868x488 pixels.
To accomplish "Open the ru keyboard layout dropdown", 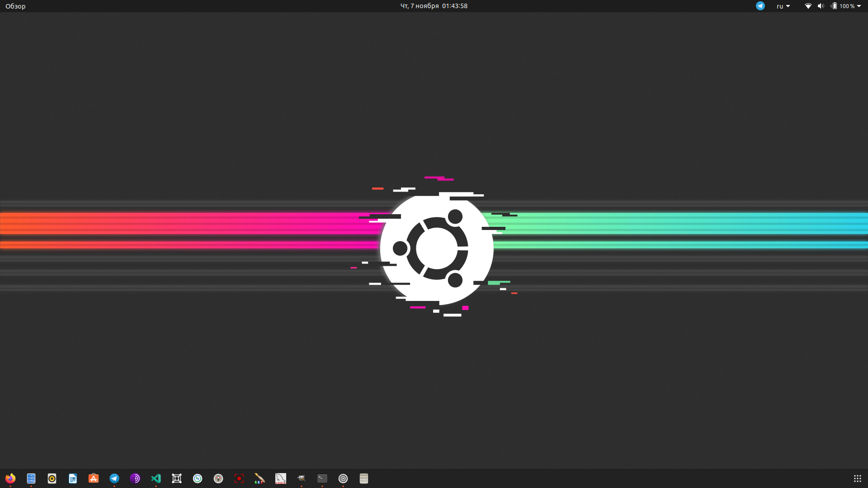I will (x=783, y=6).
